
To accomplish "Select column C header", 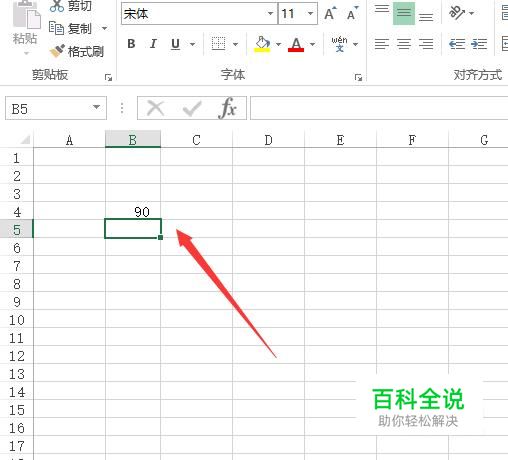I will (197, 140).
